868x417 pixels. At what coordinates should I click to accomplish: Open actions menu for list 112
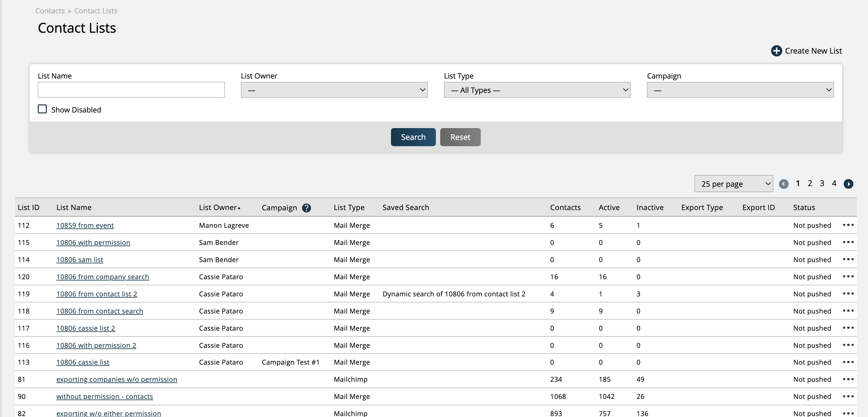point(848,225)
